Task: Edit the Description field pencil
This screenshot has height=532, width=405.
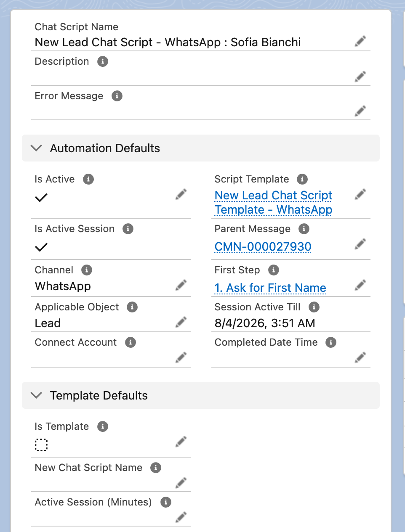Action: [x=360, y=76]
